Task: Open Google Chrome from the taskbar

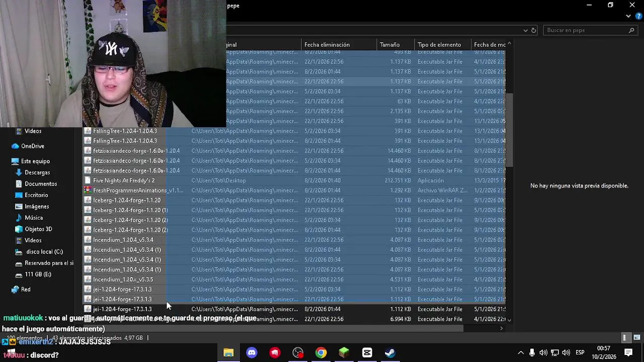Action: tap(320, 352)
